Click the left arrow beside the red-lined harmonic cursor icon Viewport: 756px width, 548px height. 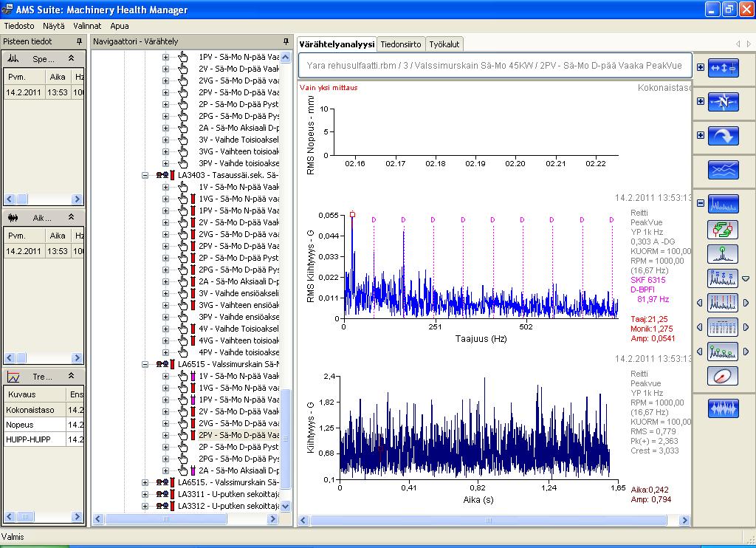point(700,303)
